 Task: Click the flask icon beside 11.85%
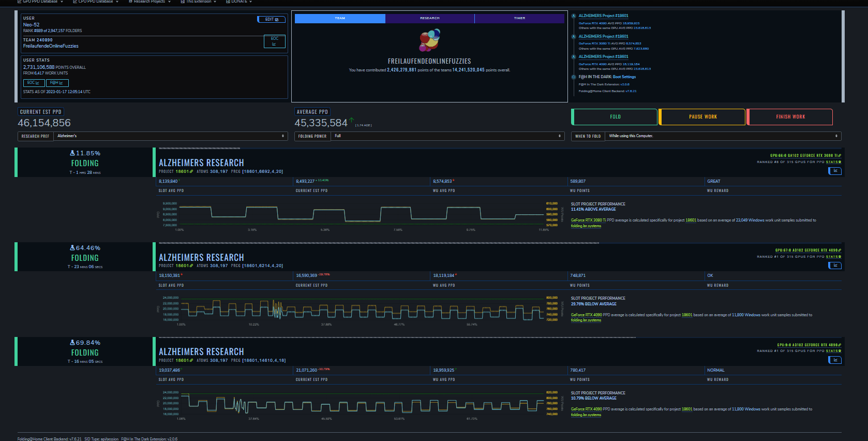72,153
